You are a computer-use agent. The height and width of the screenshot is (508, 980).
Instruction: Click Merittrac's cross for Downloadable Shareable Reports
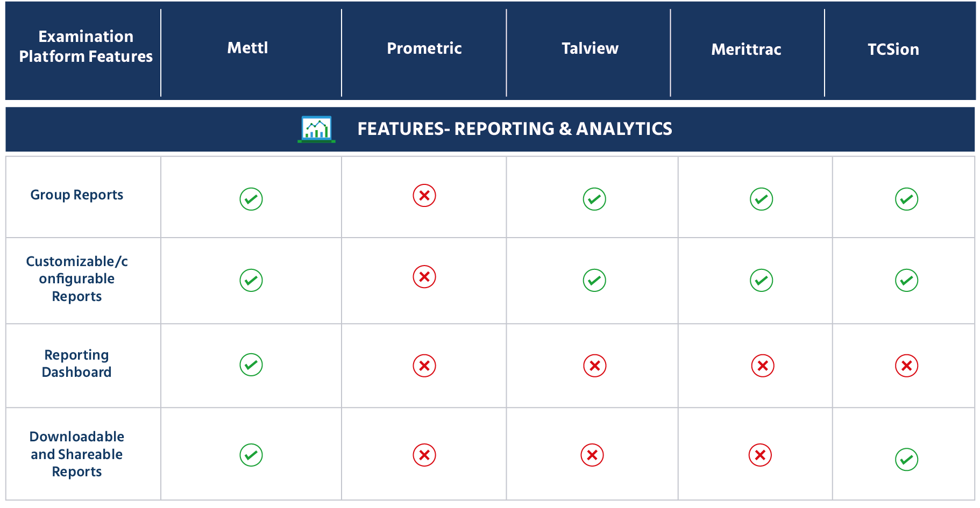point(761,455)
